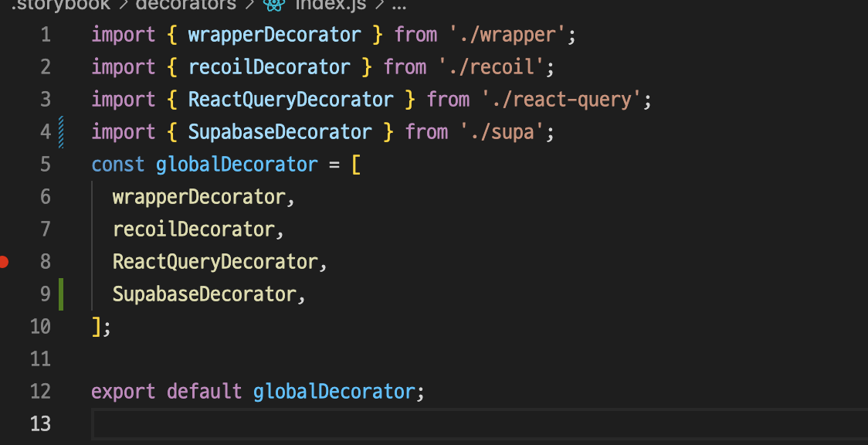Click line number 12 in the gutter

pyautogui.click(x=40, y=392)
